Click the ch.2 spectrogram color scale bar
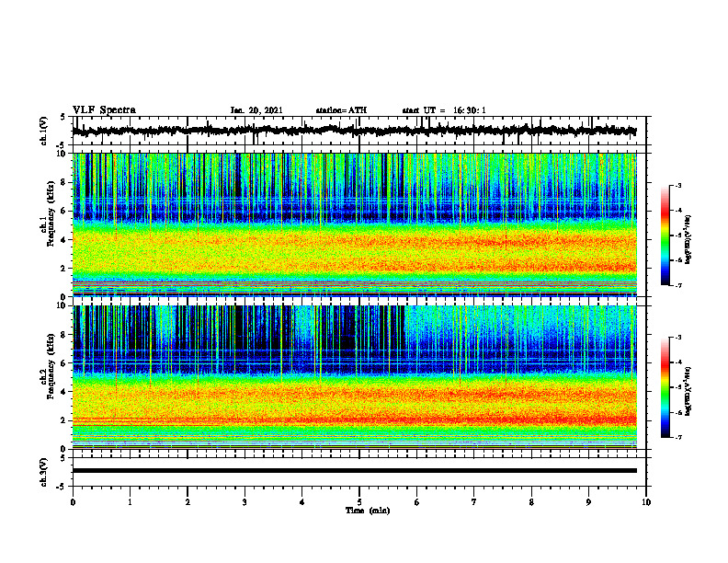This screenshot has width=728, height=563. click(665, 387)
